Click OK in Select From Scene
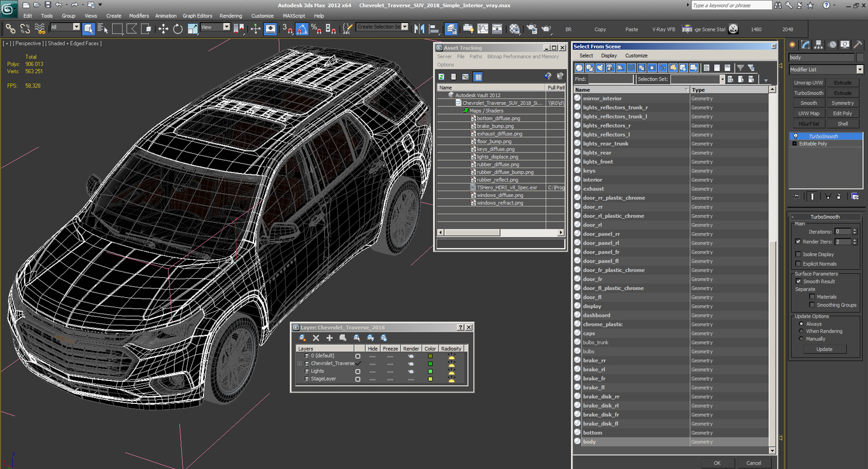868x469 pixels. point(717,463)
